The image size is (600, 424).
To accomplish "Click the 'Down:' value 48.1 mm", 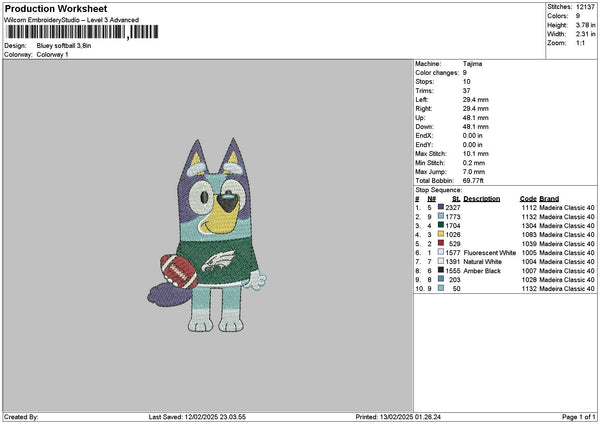I will click(476, 127).
